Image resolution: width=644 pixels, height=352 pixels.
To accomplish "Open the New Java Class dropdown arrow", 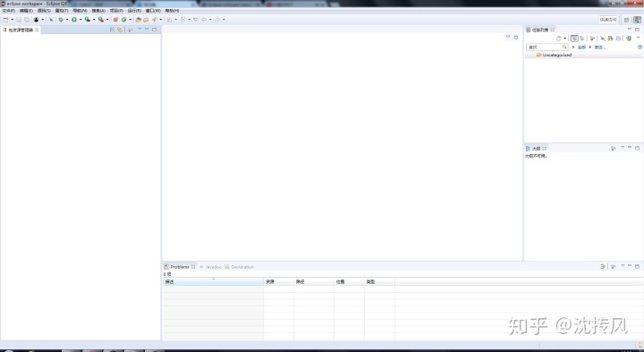I will tap(130, 20).
